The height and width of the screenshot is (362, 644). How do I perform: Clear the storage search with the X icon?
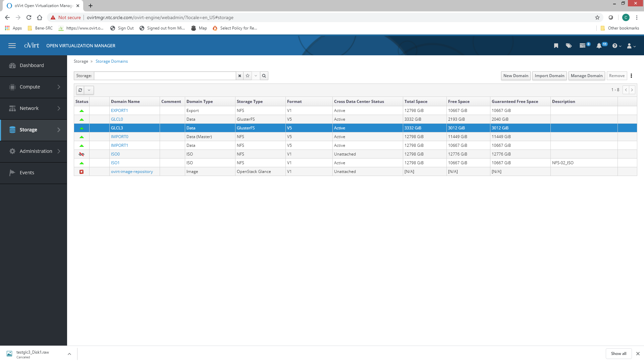click(x=240, y=76)
